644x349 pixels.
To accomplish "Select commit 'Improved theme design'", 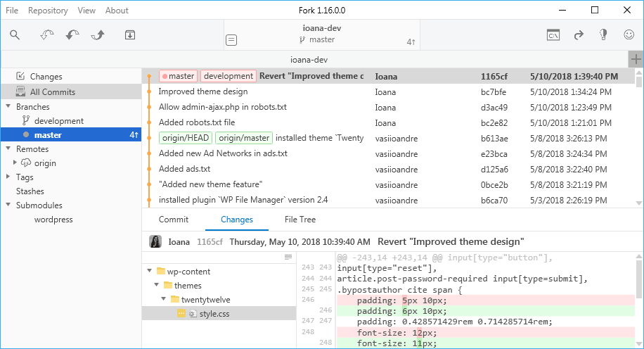I will click(389, 91).
